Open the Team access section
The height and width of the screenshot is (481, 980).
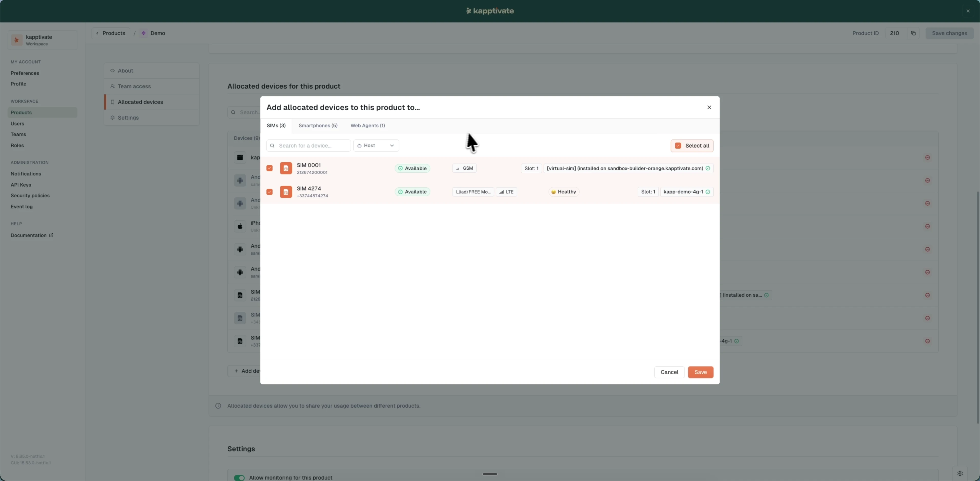tap(152, 86)
